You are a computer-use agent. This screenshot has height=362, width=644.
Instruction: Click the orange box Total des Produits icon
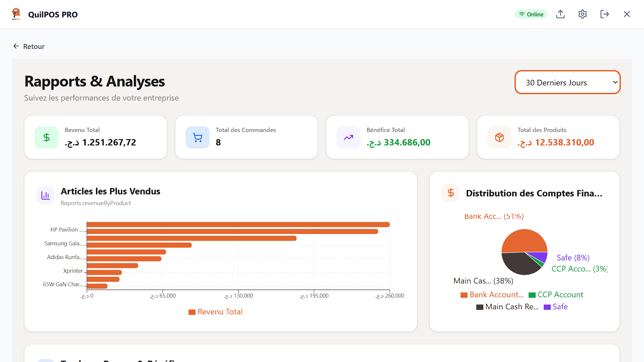(499, 137)
